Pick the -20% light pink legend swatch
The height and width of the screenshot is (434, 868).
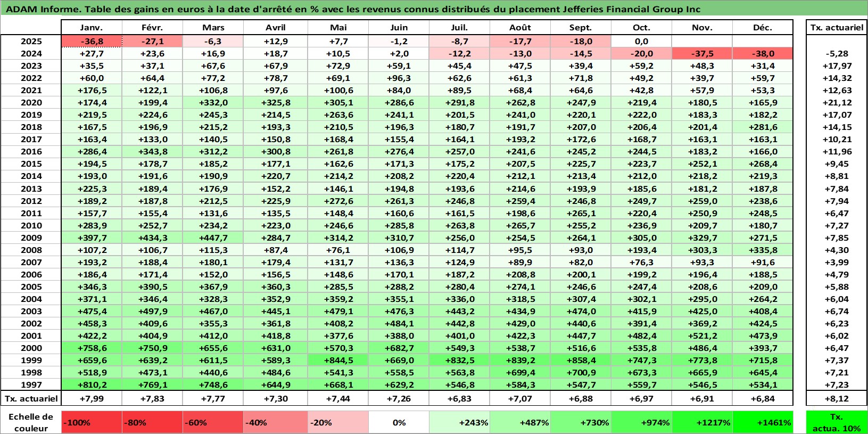pyautogui.click(x=338, y=422)
